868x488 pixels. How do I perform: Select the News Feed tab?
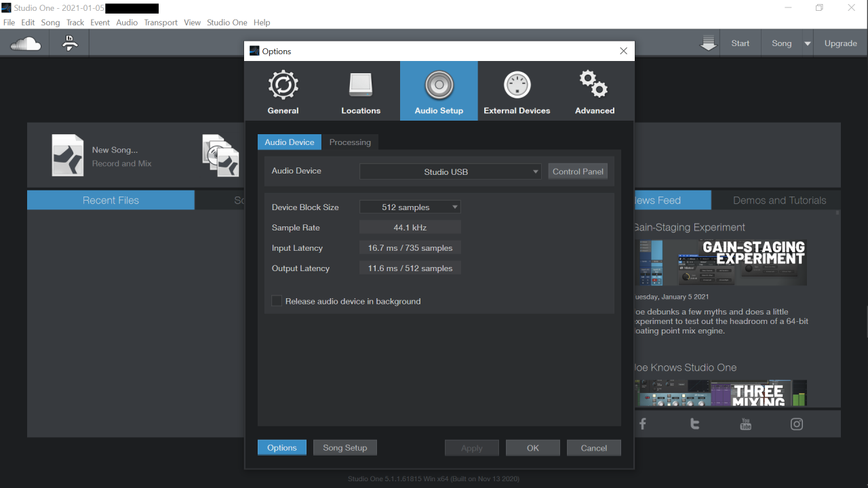point(673,200)
